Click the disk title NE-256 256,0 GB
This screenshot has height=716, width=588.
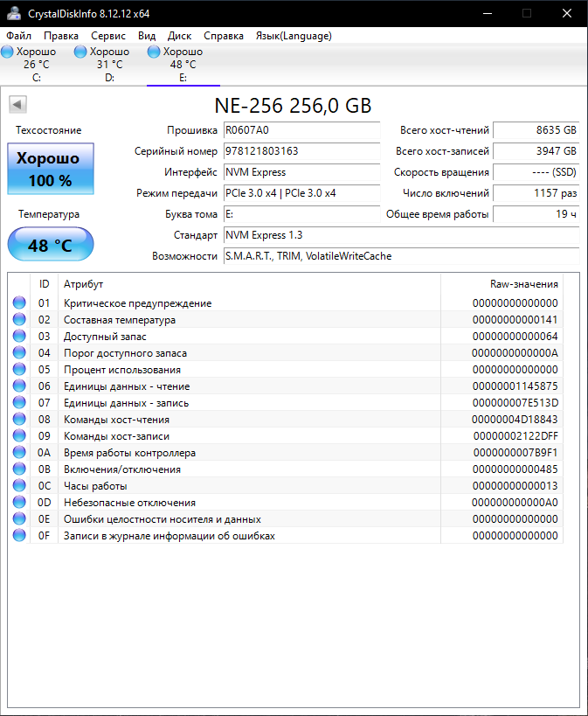(293, 106)
